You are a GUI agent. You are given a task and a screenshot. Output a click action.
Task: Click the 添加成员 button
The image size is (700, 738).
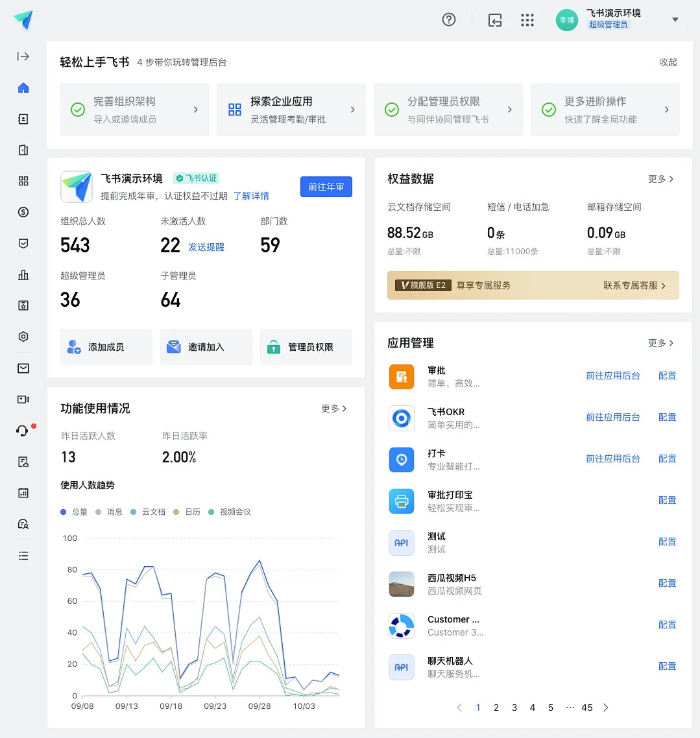pyautogui.click(x=106, y=347)
